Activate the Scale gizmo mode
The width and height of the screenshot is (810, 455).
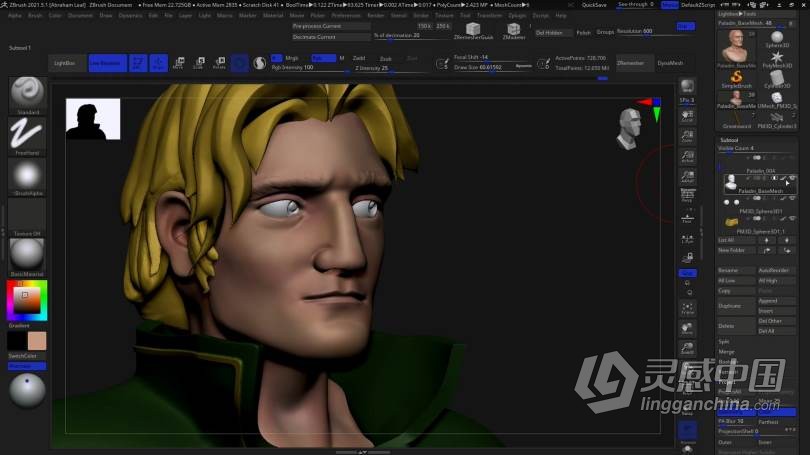pyautogui.click(x=199, y=63)
